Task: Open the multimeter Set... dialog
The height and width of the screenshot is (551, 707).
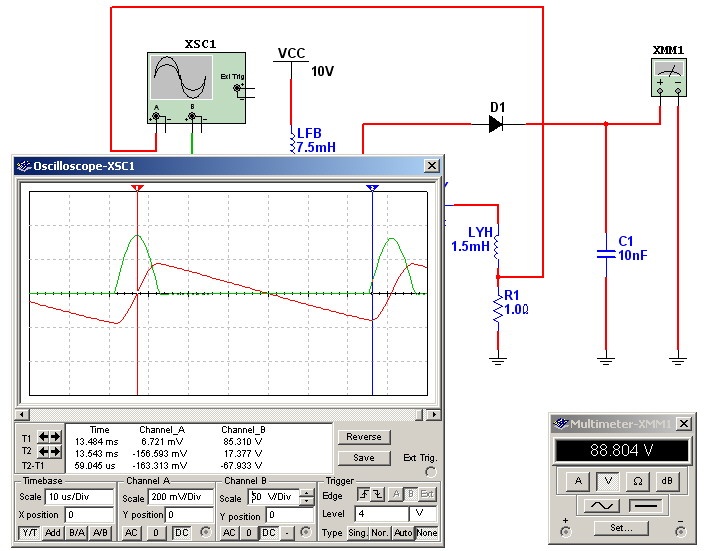Action: coord(620,527)
